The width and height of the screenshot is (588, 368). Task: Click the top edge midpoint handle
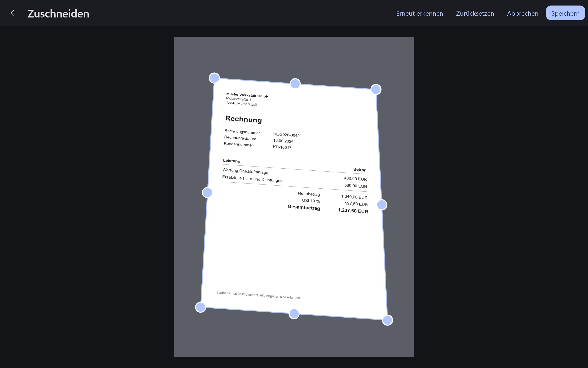[295, 84]
